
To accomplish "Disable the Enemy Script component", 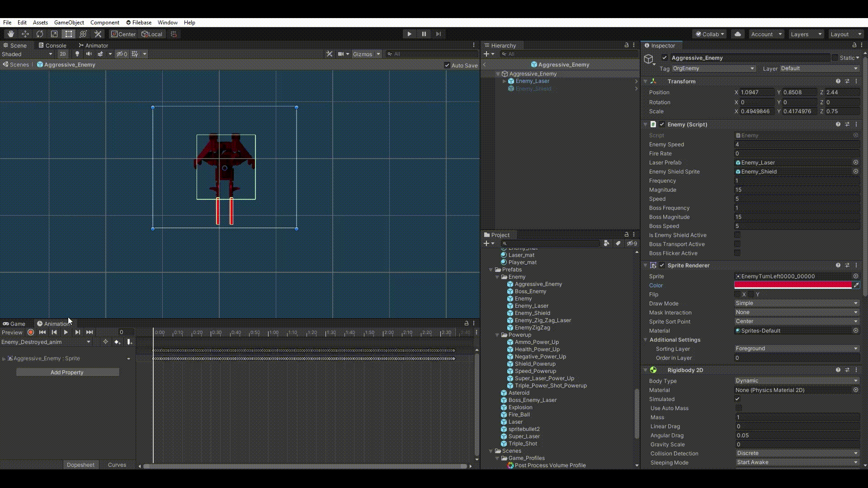I will [x=662, y=124].
